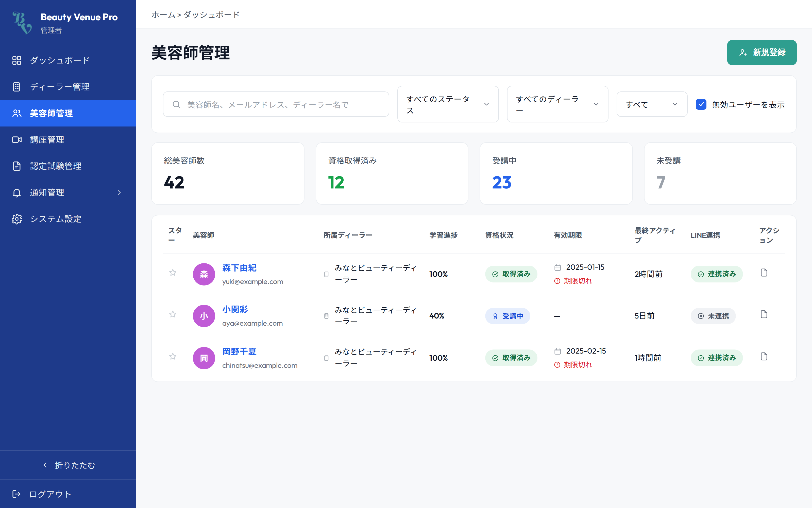Viewport: 812px width, 508px height.
Task: Open document action for 岡野千夏
Action: pos(764,356)
